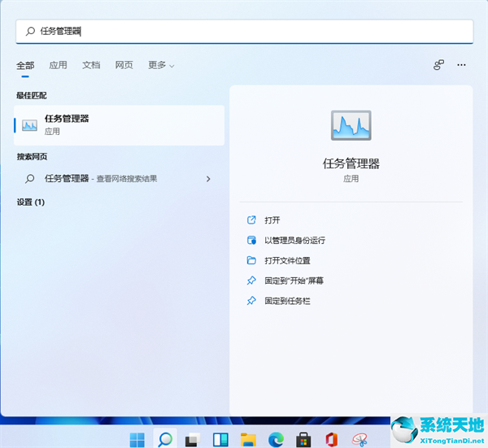Choose 固定到"开始"屏幕
The height and width of the screenshot is (448, 488).
294,281
